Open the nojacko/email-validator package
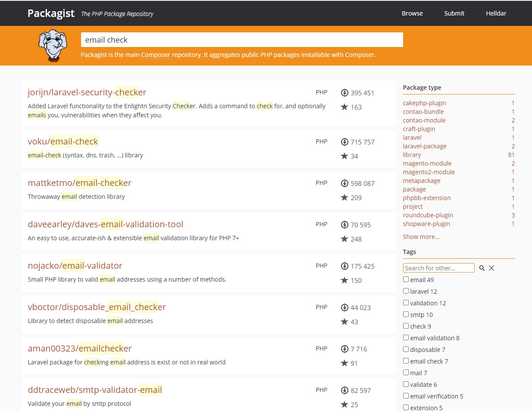Viewport: 532px width, 411px height. click(75, 266)
